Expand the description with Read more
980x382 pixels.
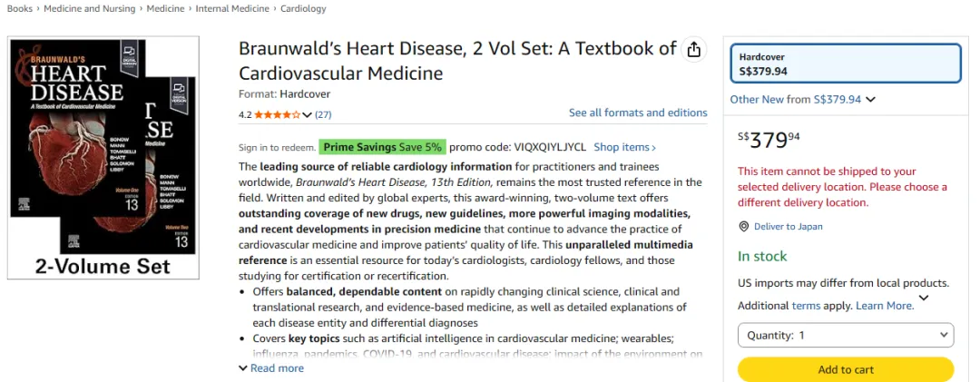272,368
